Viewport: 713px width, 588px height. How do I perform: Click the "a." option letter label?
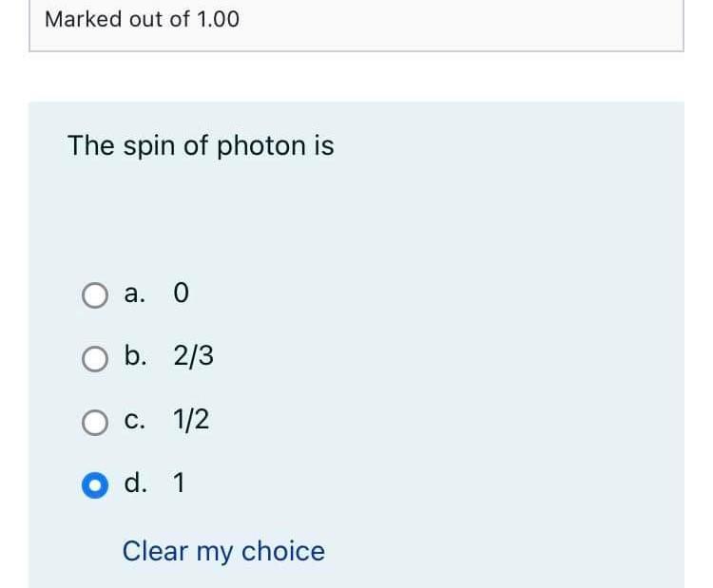pos(135,294)
